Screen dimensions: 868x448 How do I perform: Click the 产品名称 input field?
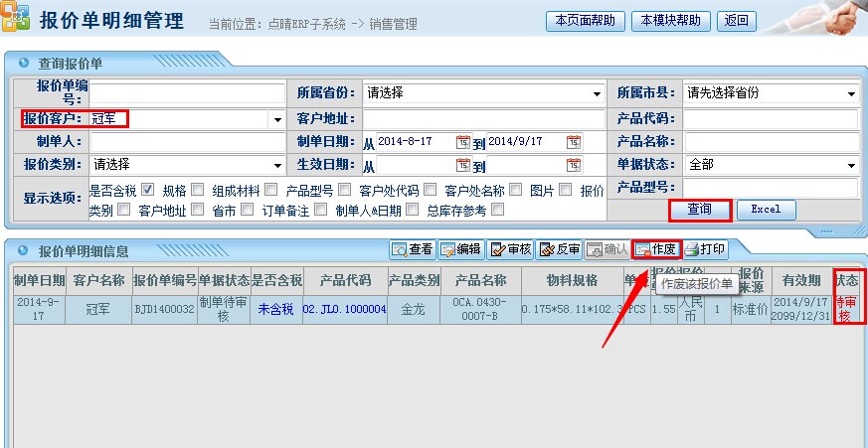coord(770,142)
